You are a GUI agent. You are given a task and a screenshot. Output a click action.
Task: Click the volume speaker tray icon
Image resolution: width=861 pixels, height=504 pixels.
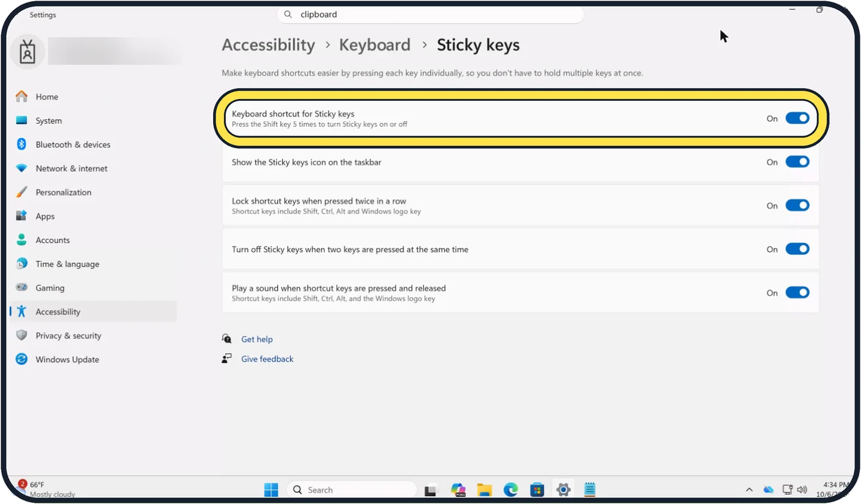[801, 490]
